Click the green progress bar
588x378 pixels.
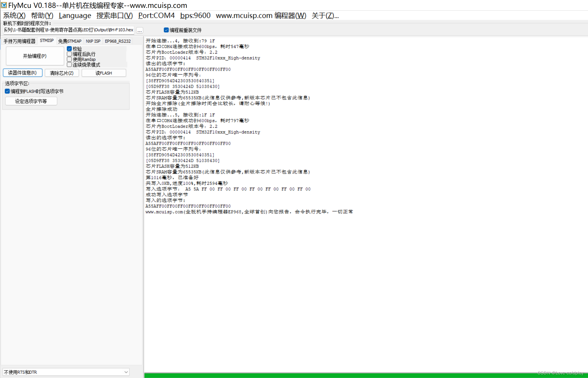[366, 375]
